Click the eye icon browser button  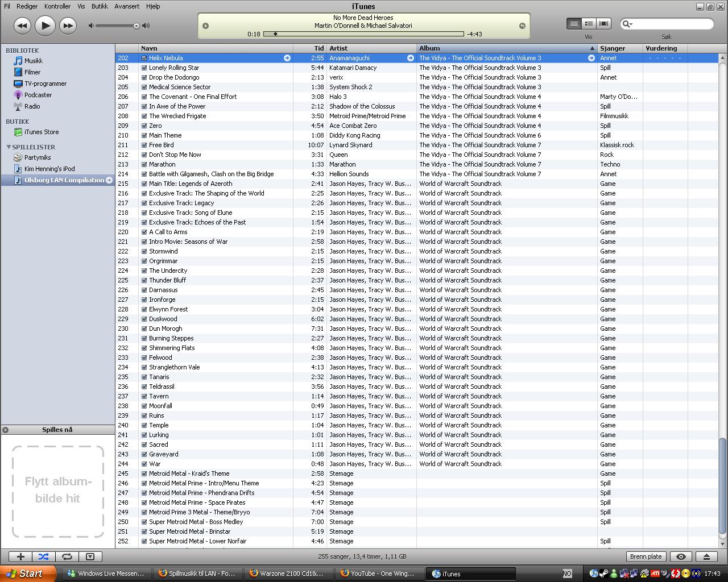tap(681, 557)
